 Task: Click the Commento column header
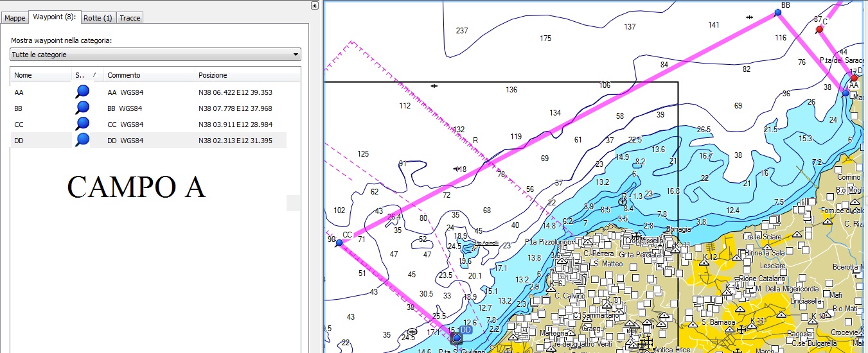(148, 75)
